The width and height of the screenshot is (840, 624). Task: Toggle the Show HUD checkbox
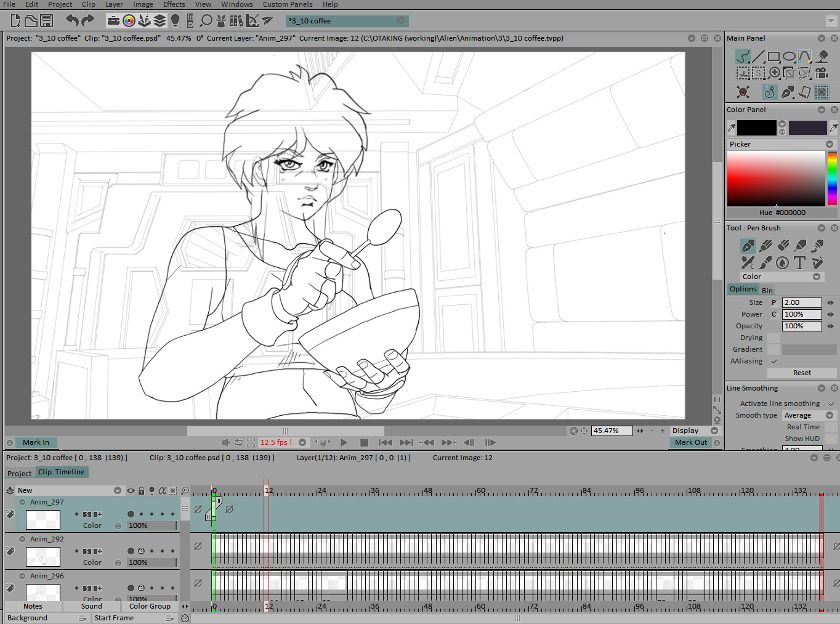(x=831, y=439)
